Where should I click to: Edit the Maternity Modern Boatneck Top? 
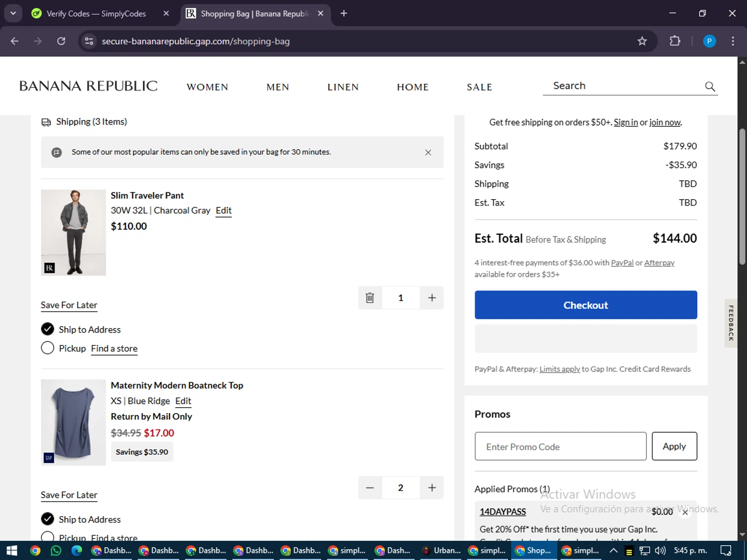[x=183, y=401]
